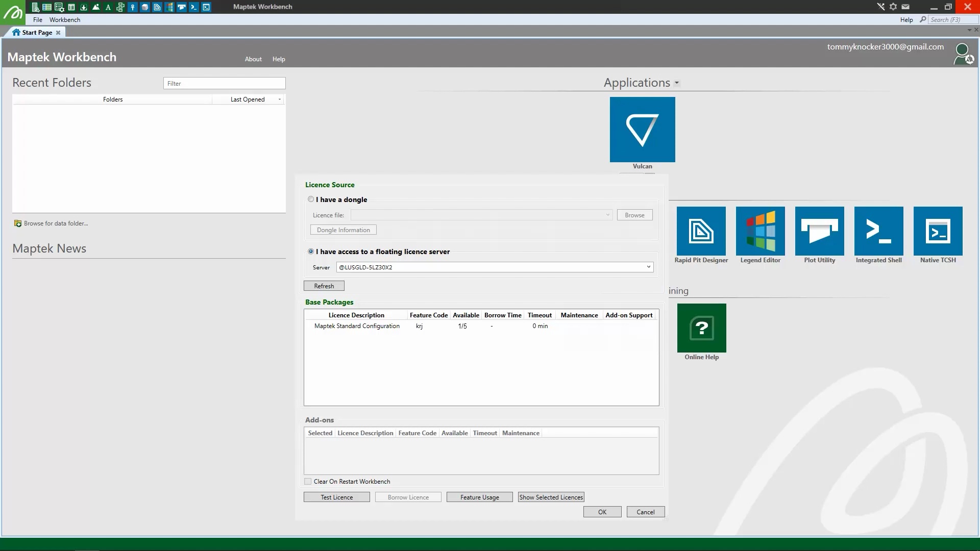Click the Browse button for licence file
Screen dimensions: 980x551
tap(634, 215)
